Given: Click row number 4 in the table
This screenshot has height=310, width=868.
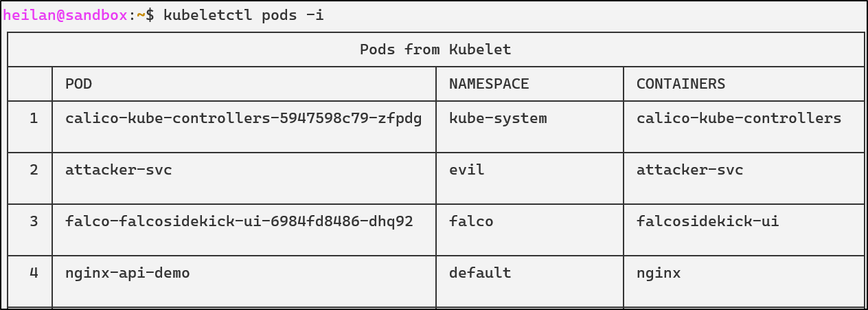Looking at the screenshot, I should (x=34, y=273).
